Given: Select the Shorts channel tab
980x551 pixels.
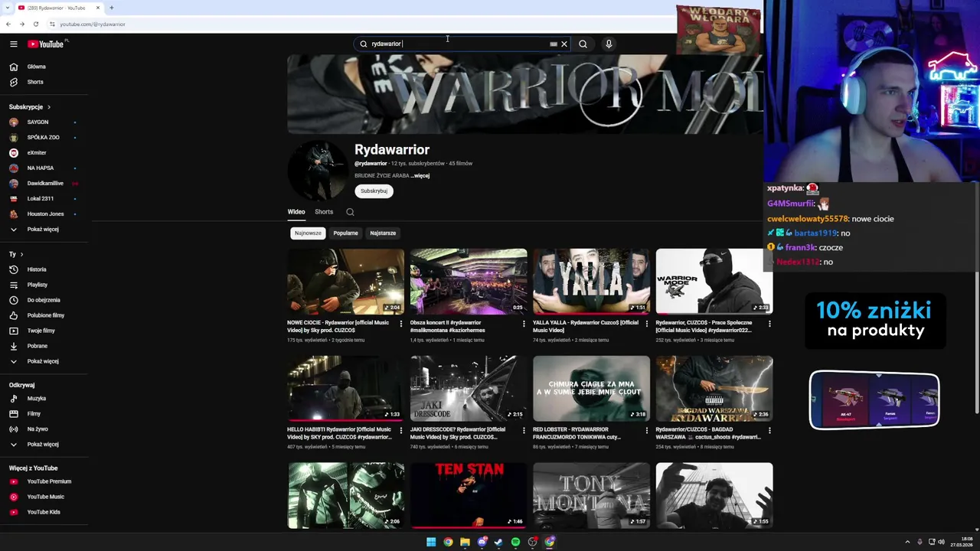Looking at the screenshot, I should (x=324, y=212).
